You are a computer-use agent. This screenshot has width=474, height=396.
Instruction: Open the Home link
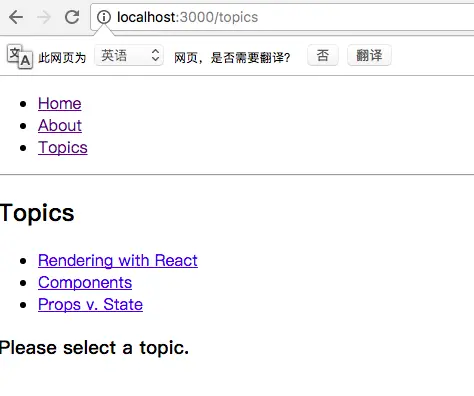60,103
